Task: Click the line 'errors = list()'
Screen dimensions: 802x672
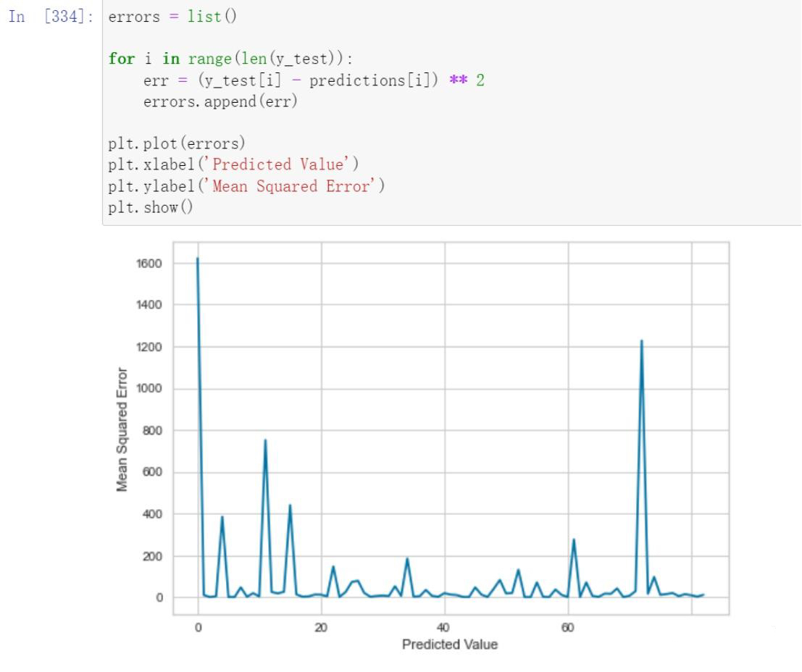Action: [x=172, y=17]
